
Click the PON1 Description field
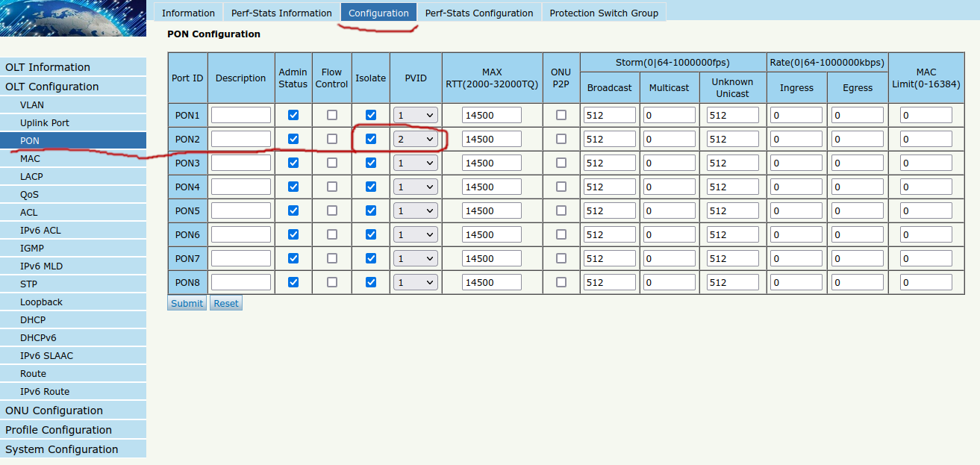tap(241, 115)
